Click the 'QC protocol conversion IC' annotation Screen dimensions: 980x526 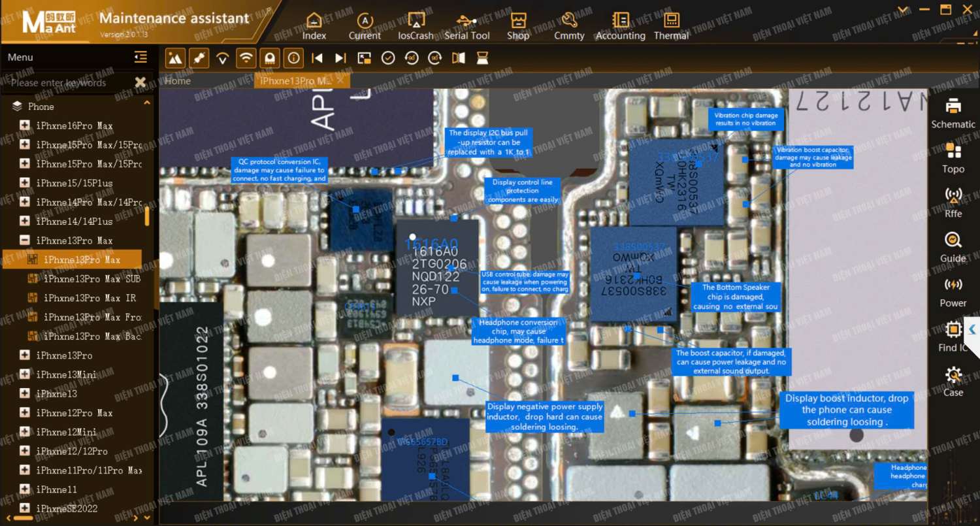pos(280,170)
